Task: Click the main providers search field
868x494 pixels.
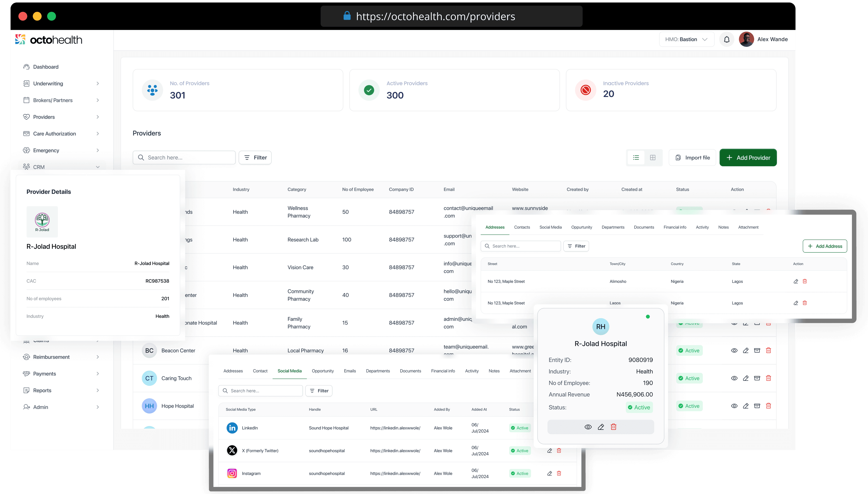Action: click(184, 157)
